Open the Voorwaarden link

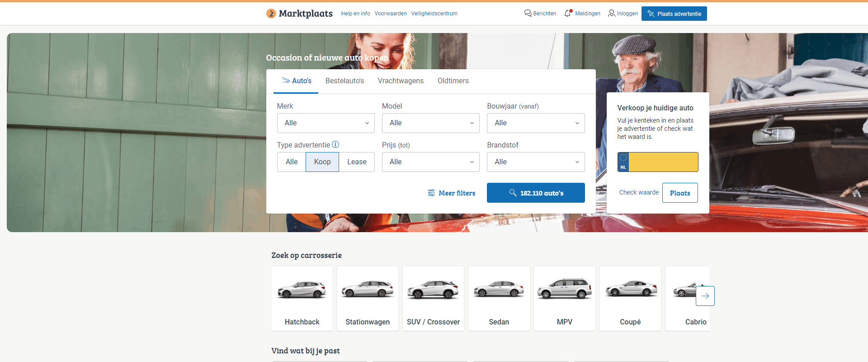pyautogui.click(x=391, y=14)
